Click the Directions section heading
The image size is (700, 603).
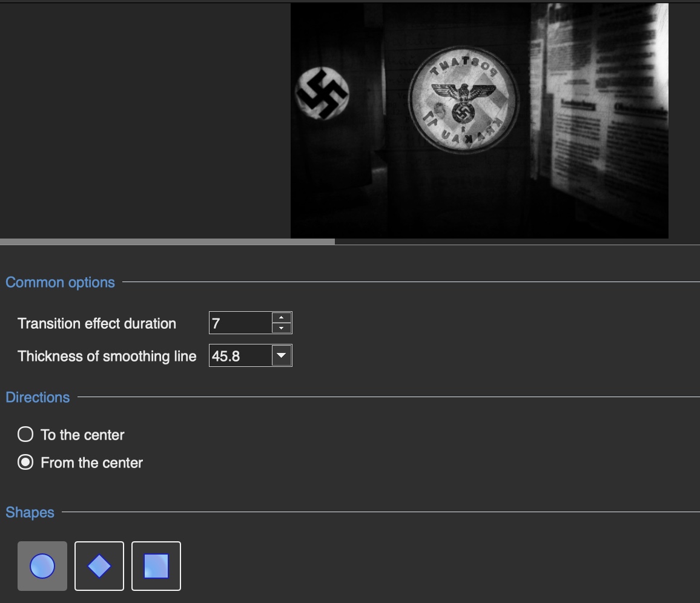tap(38, 397)
